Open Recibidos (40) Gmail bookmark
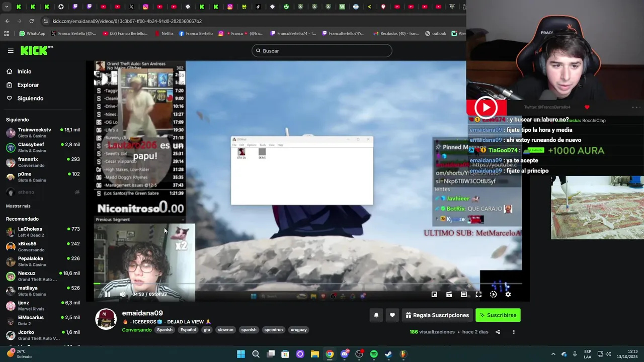The width and height of the screenshot is (644, 362). [396, 34]
